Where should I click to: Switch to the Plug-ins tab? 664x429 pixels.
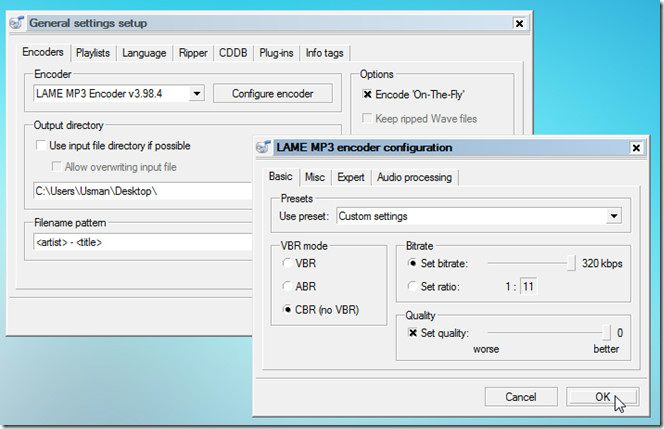[x=276, y=53]
